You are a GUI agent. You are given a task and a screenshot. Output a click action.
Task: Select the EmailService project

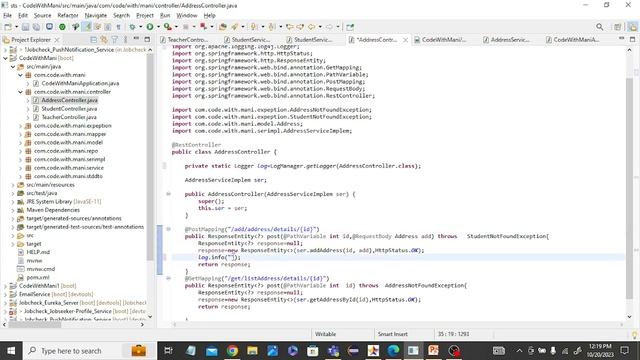[34, 294]
